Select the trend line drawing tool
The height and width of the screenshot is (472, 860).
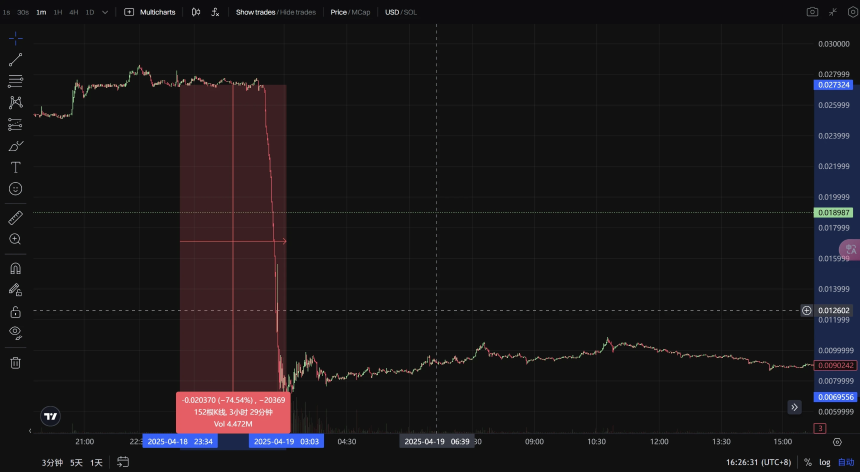tap(15, 60)
